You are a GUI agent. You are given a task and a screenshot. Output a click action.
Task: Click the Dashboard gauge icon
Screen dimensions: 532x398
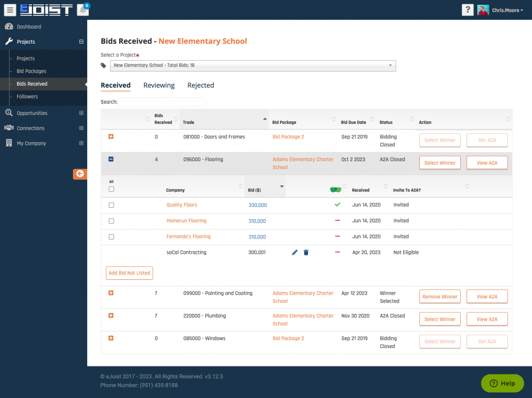9,27
